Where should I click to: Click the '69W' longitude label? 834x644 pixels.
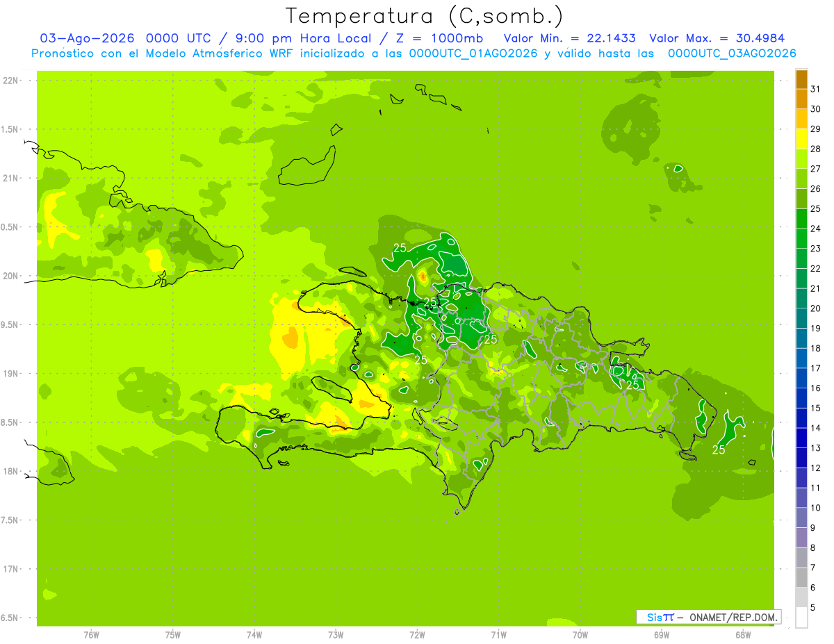(x=662, y=636)
